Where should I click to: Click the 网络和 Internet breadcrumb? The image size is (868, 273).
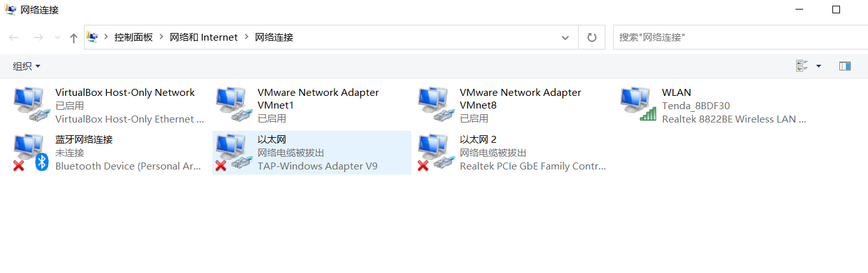coord(203,37)
